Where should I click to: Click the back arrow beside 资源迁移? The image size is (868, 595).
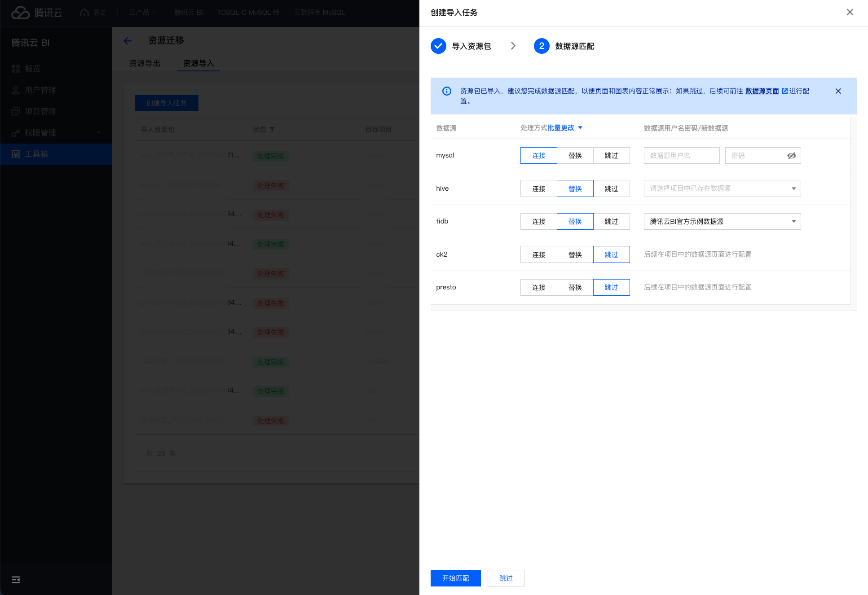click(x=128, y=41)
